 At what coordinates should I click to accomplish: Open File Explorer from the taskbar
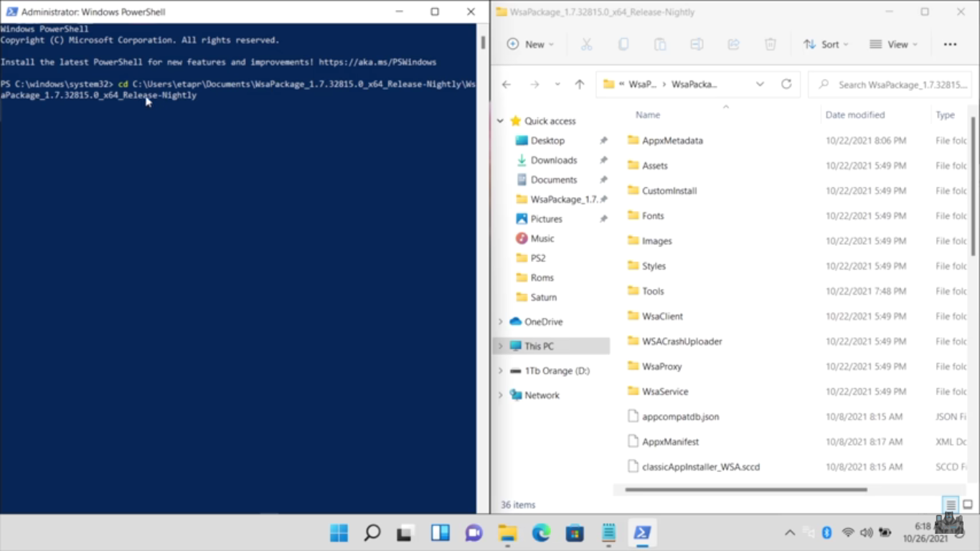coord(507,533)
